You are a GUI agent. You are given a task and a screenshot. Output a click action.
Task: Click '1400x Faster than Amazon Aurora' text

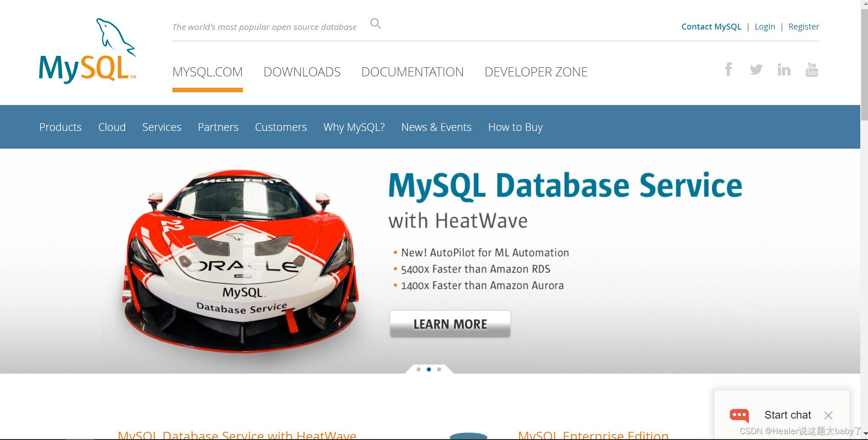coord(482,285)
